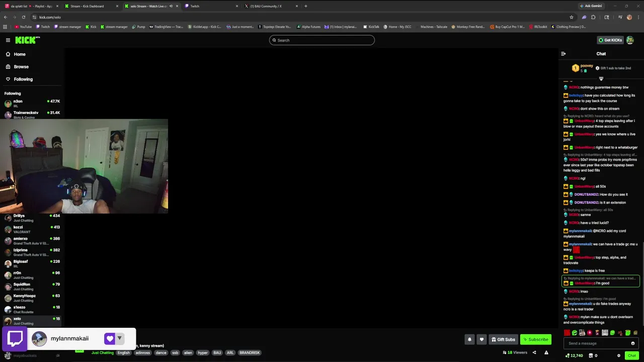Open the chat shop icon showing 0

coord(593,355)
